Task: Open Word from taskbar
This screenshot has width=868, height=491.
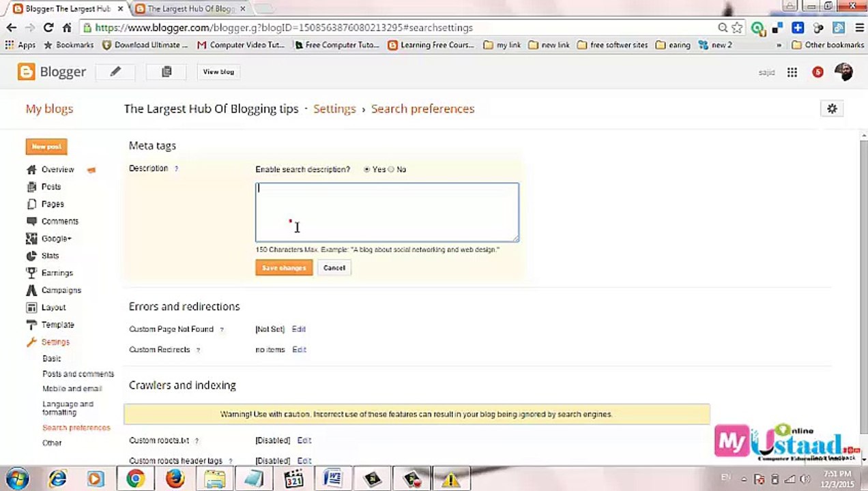Action: pyautogui.click(x=333, y=479)
